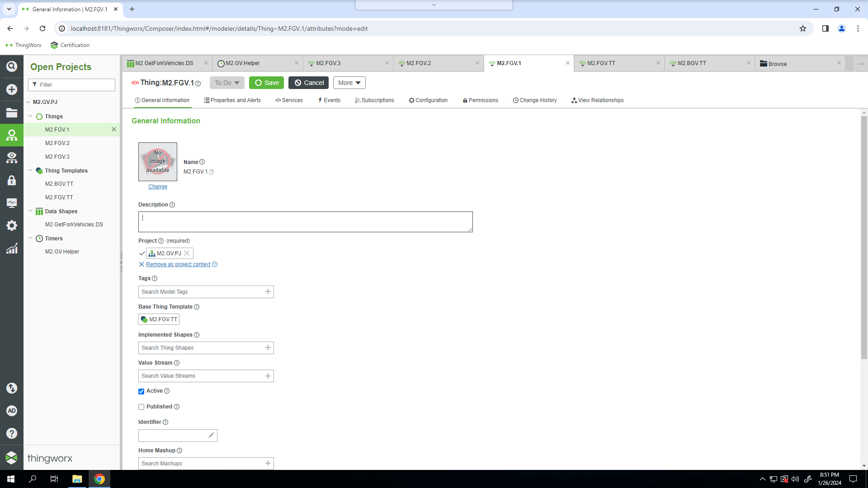Screen dimensions: 868x488
Task: Click the AD user badge icon
Action: tap(12, 411)
